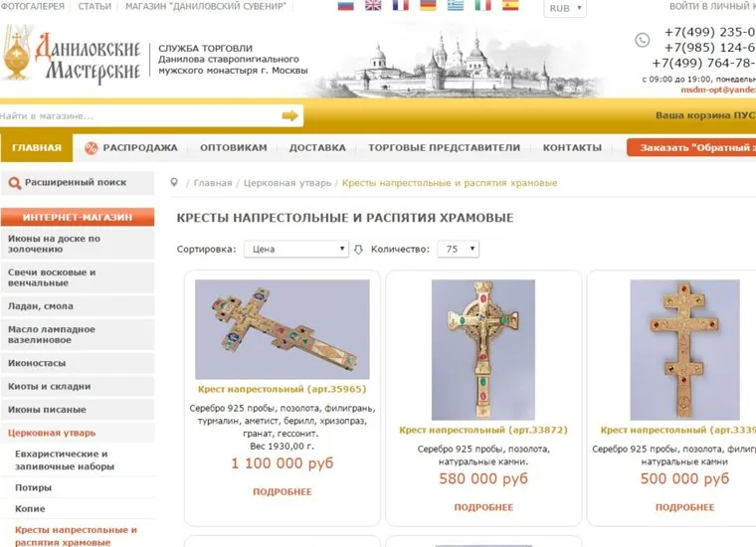Pick the German flag language icon
Screen dimensions: 756x547
428,5
